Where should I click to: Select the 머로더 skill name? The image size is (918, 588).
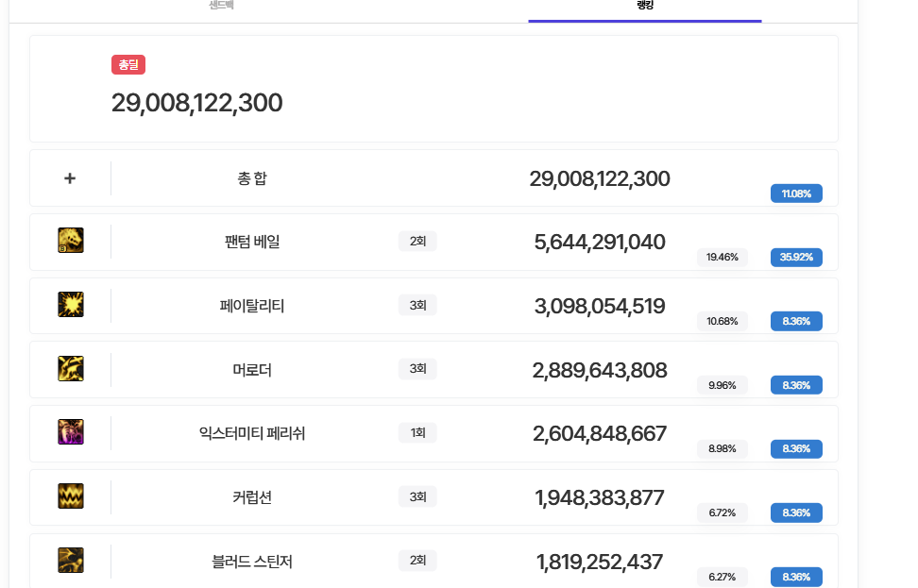coord(252,370)
